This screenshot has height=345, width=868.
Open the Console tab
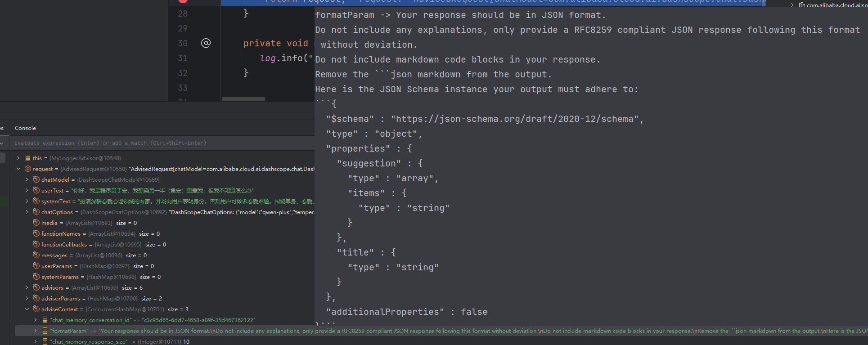[25, 128]
